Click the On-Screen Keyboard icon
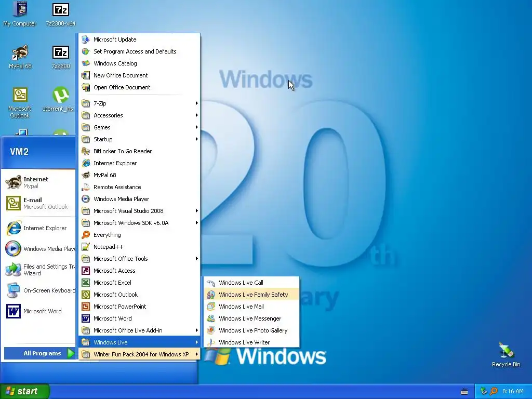 14,290
